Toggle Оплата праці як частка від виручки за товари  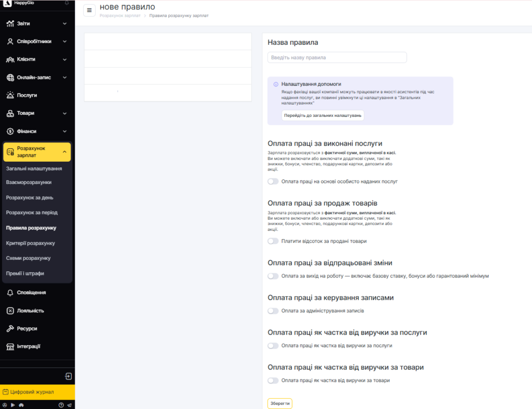[273, 380]
